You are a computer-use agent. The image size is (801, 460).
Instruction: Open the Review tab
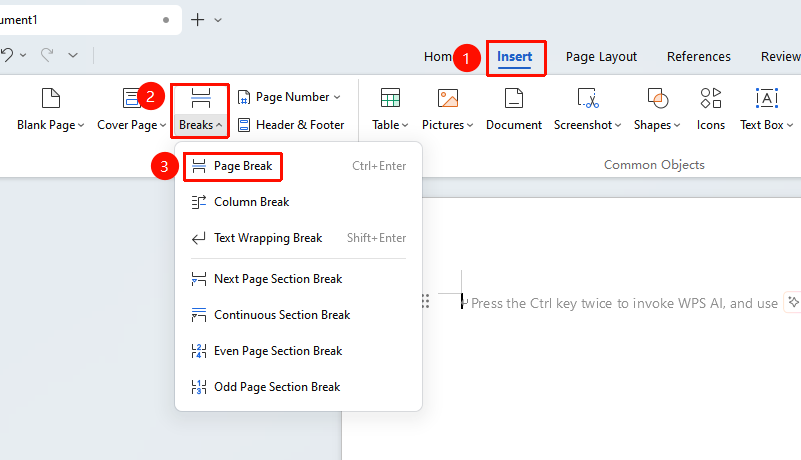pos(780,57)
